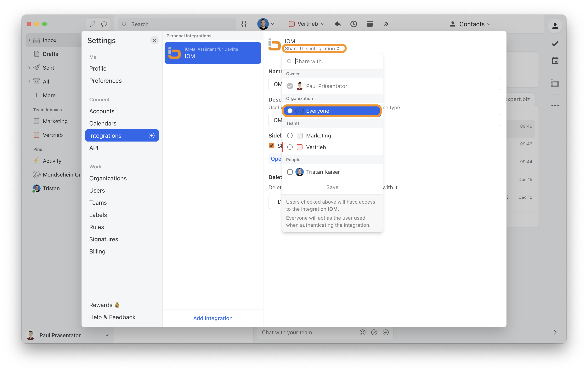Image resolution: width=588 pixels, height=372 pixels.
Task: Select the Vertrieb team radio button
Action: point(290,147)
